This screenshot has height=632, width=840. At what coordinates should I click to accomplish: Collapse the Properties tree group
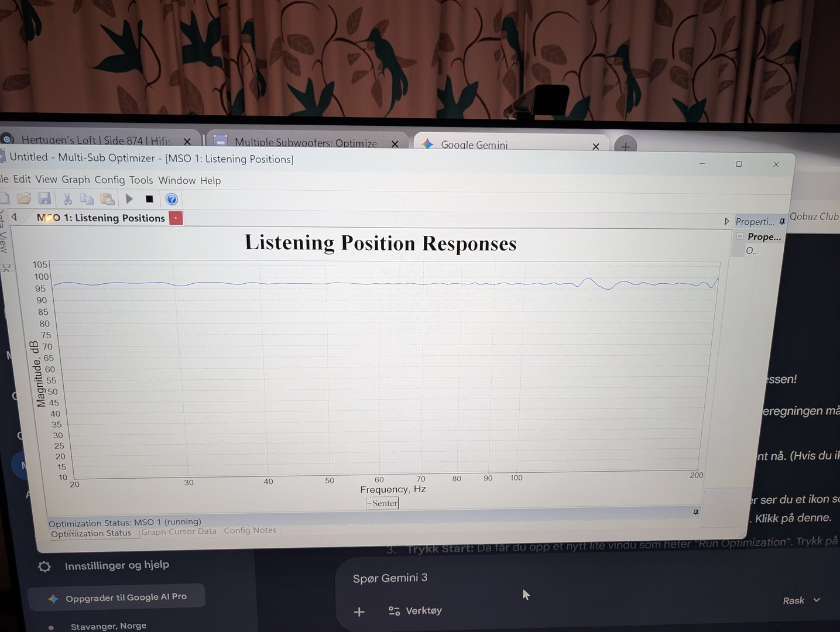740,236
